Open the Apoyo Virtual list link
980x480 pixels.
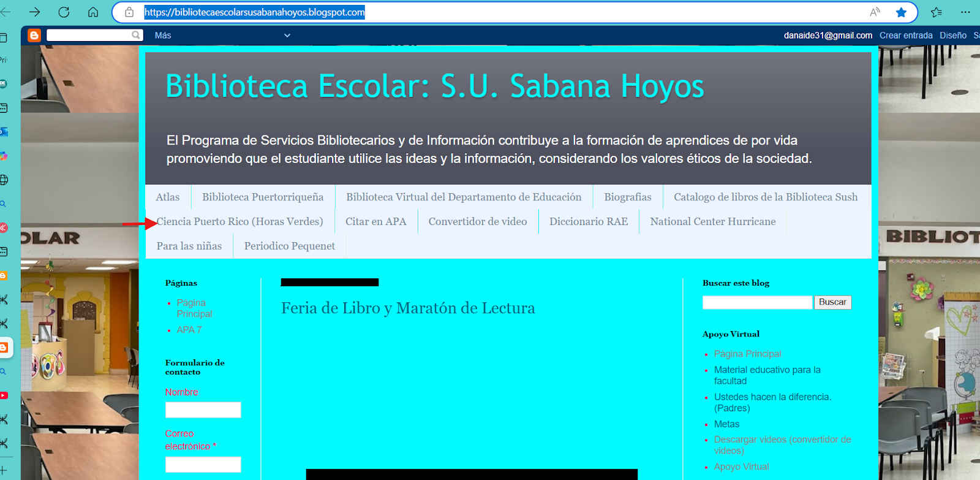point(741,467)
